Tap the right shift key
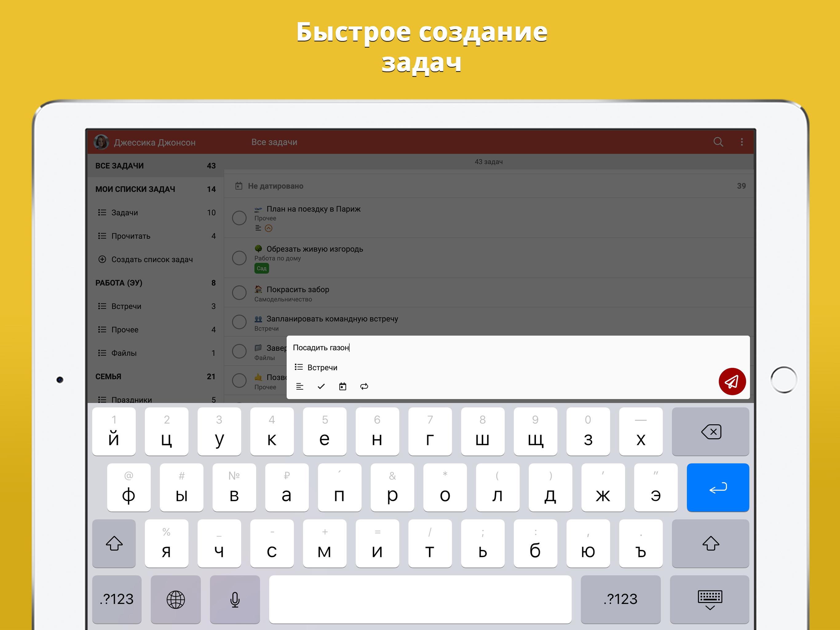This screenshot has width=840, height=630. tap(710, 543)
